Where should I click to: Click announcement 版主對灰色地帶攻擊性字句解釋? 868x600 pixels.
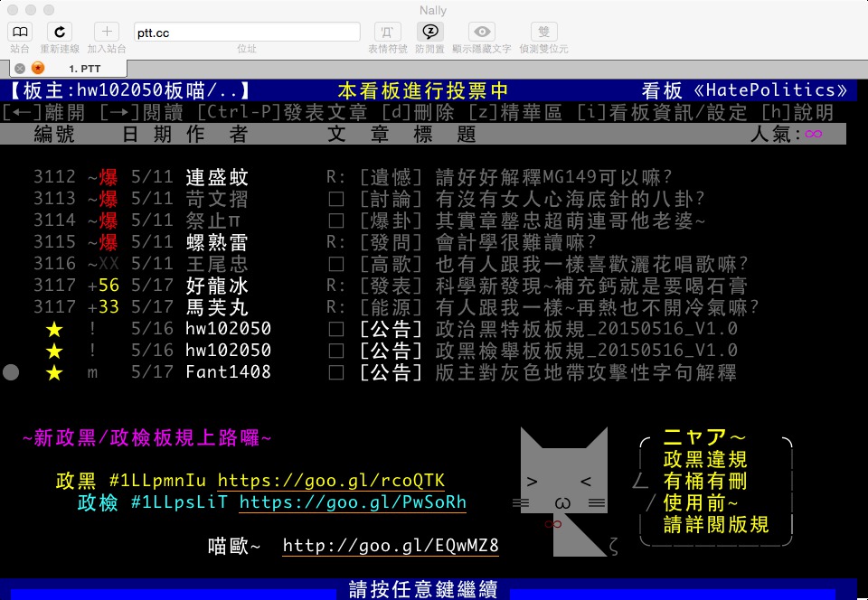click(x=586, y=372)
